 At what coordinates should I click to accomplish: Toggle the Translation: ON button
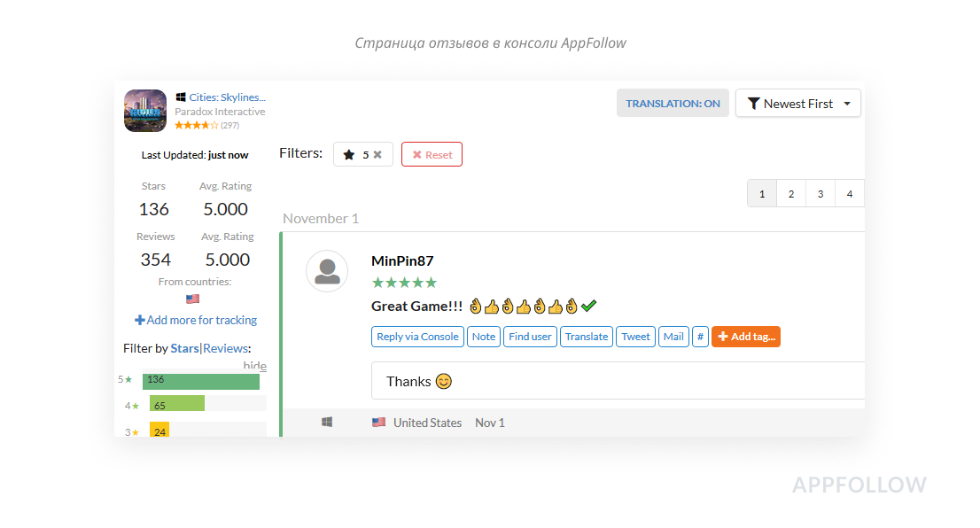pos(673,104)
